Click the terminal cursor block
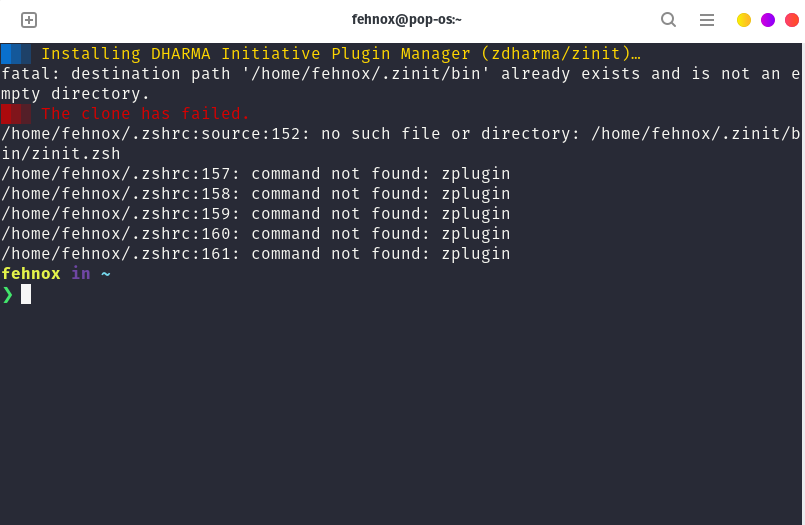The image size is (805, 525). pyautogui.click(x=26, y=295)
